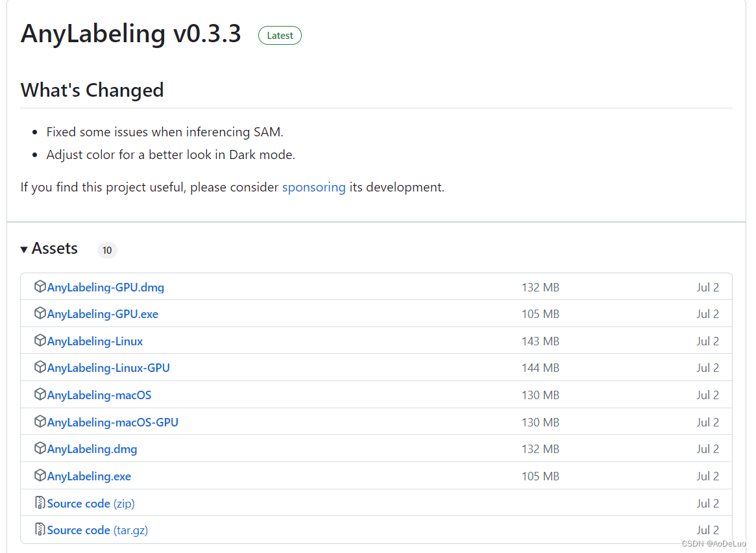This screenshot has height=553, width=756.
Task: Click the Latest release badge
Action: point(280,36)
